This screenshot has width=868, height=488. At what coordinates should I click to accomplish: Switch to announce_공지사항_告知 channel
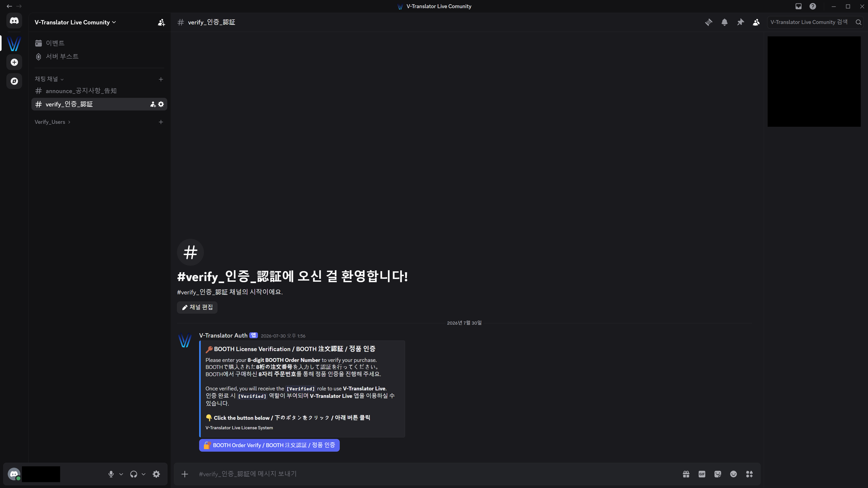click(x=99, y=91)
